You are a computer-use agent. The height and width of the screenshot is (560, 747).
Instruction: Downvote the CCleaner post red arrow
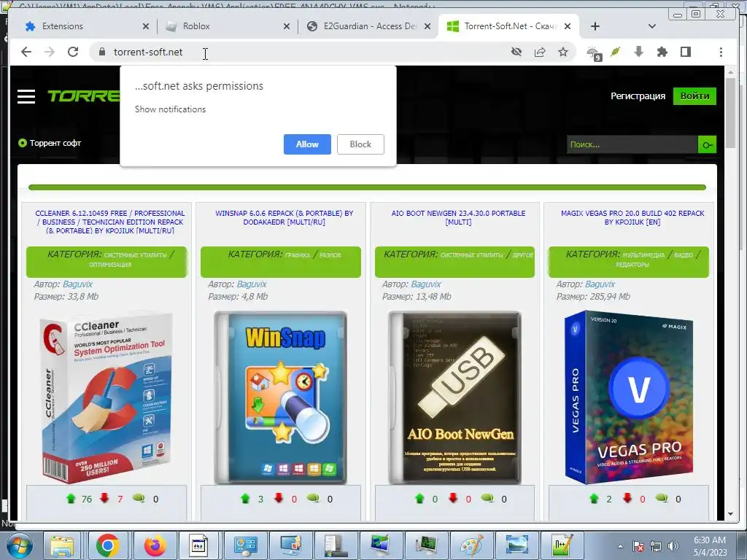tap(104, 498)
